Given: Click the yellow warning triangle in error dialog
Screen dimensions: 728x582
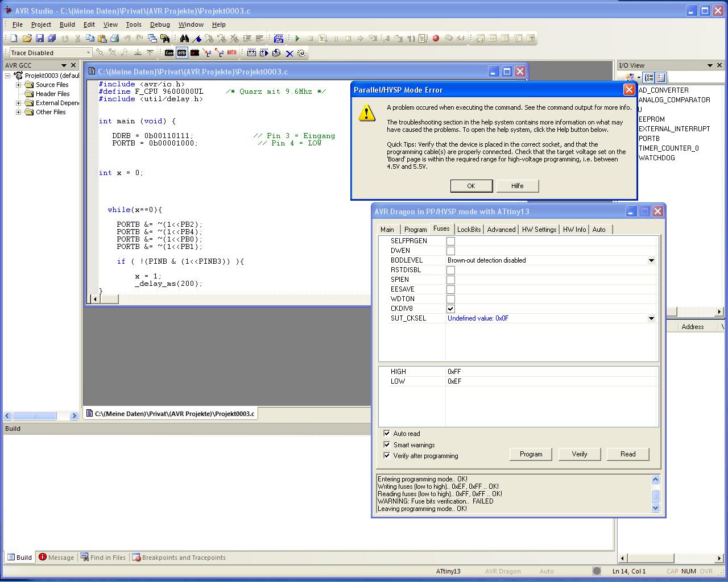Looking at the screenshot, I should tap(367, 113).
